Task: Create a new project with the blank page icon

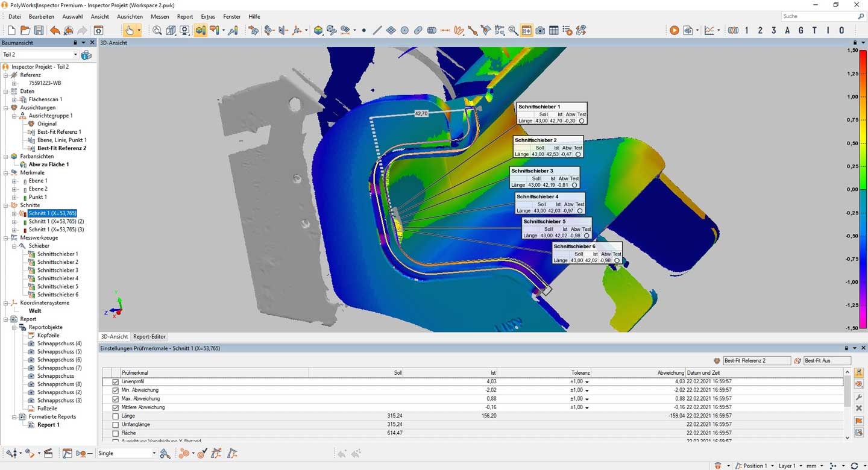Action: 11,30
